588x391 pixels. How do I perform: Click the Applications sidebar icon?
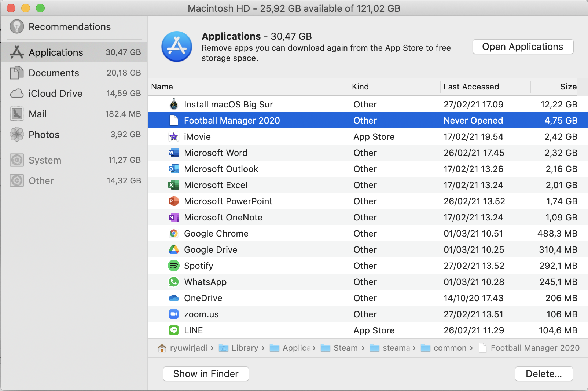coord(17,52)
